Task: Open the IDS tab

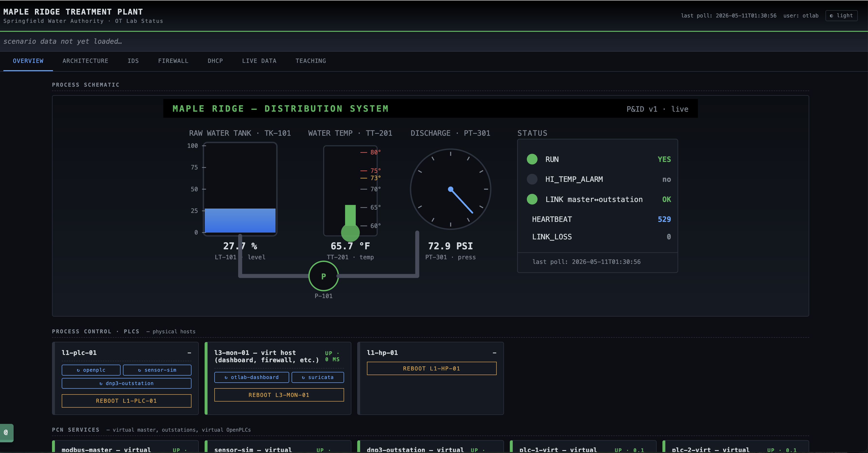Action: click(x=133, y=61)
